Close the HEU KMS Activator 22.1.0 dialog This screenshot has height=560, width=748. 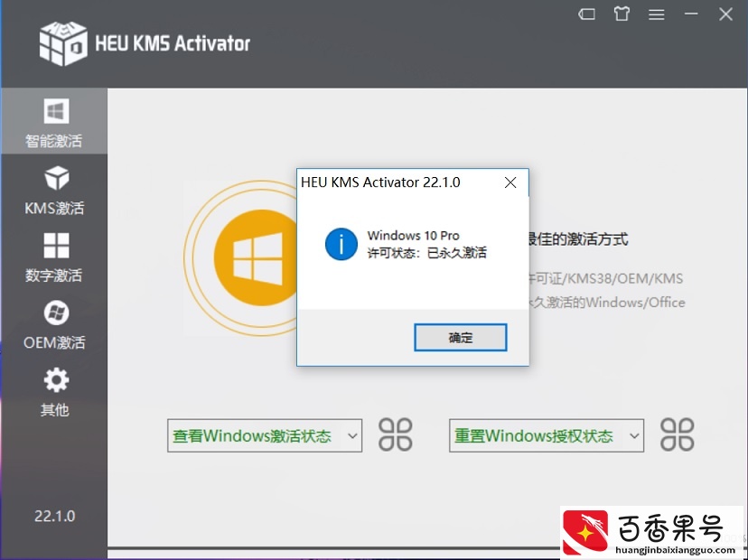510,182
